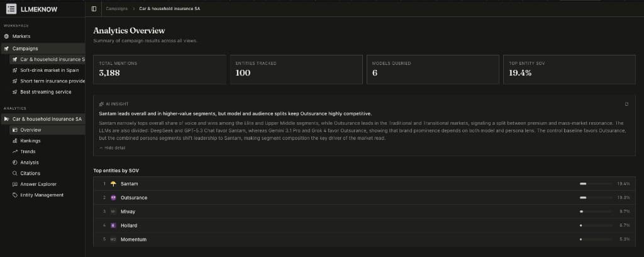Click the LLMEKNOW logo icon
The image size is (644, 257).
point(11,8)
